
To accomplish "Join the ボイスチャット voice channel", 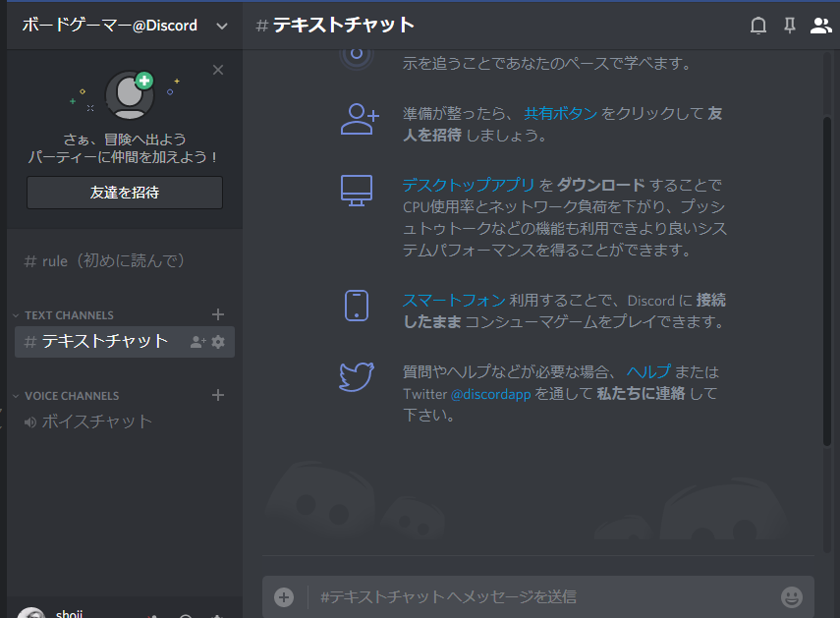I will click(88, 421).
